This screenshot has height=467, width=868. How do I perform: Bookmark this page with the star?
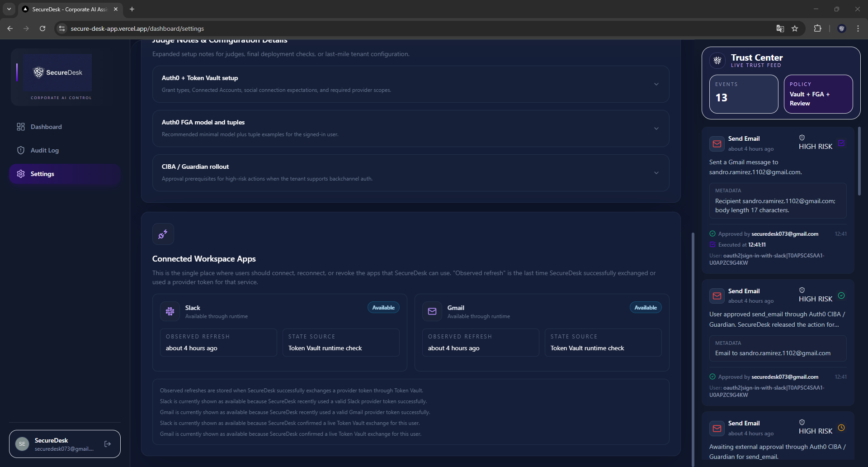(795, 29)
